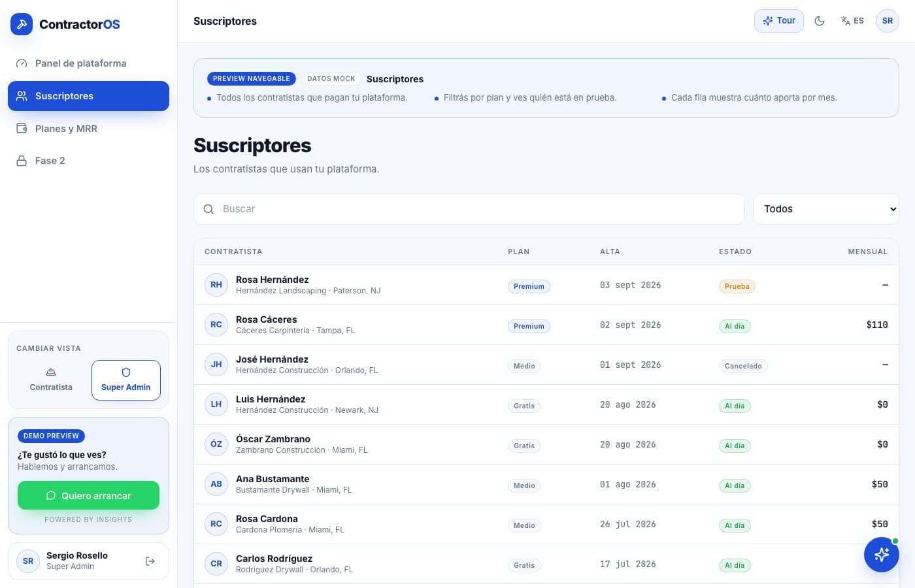Screen dimensions: 915x588
Task: Click date 03 sept 2026
Action: tap(630, 286)
